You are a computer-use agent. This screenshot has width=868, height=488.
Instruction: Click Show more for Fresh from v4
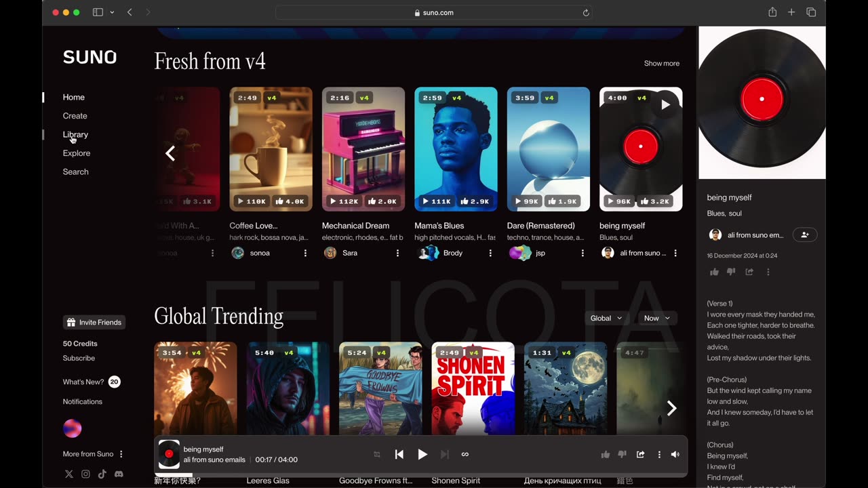click(661, 63)
